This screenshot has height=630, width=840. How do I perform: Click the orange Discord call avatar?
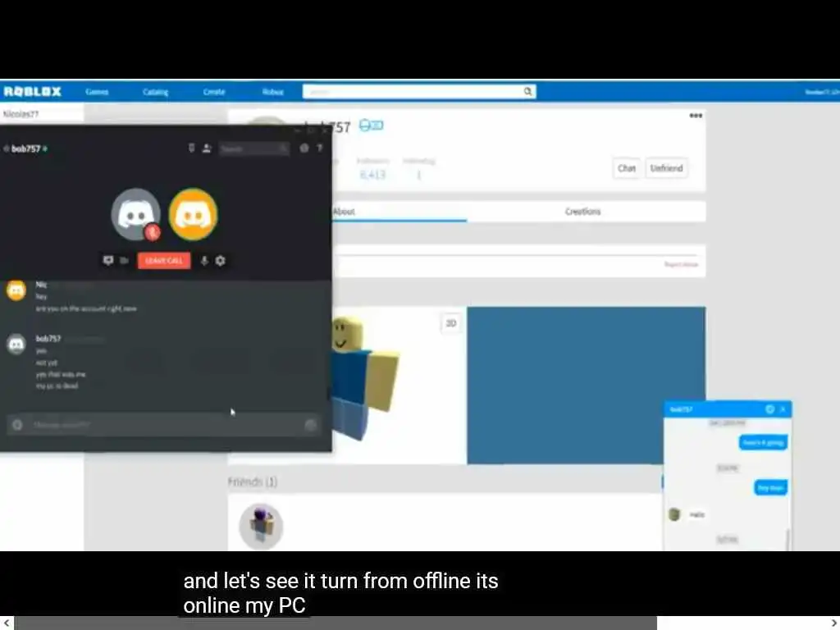pyautogui.click(x=194, y=214)
